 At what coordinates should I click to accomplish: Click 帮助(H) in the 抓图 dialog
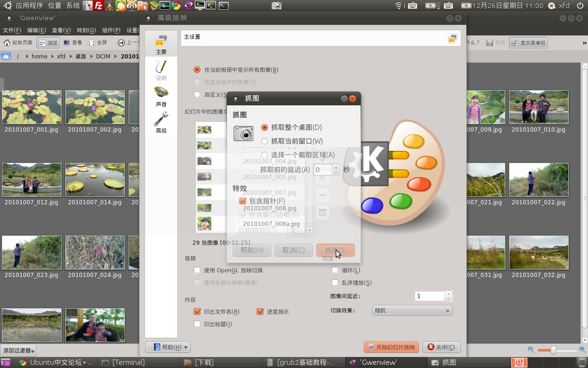252,250
